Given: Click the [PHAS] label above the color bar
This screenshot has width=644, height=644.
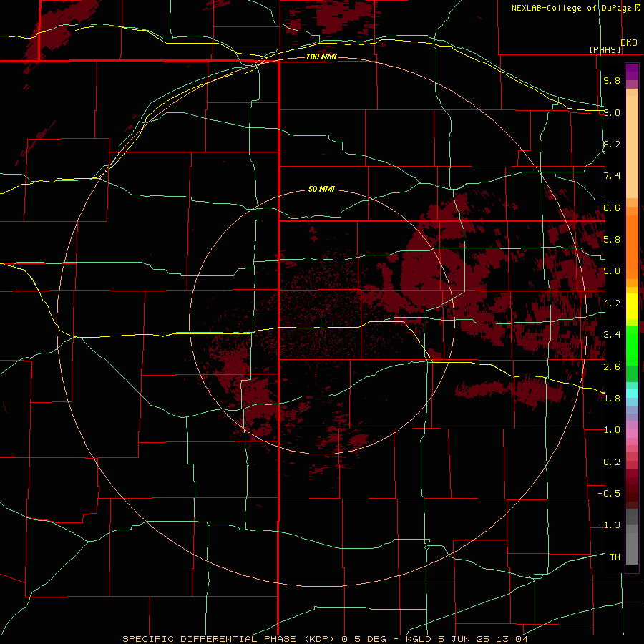Looking at the screenshot, I should pos(605,49).
